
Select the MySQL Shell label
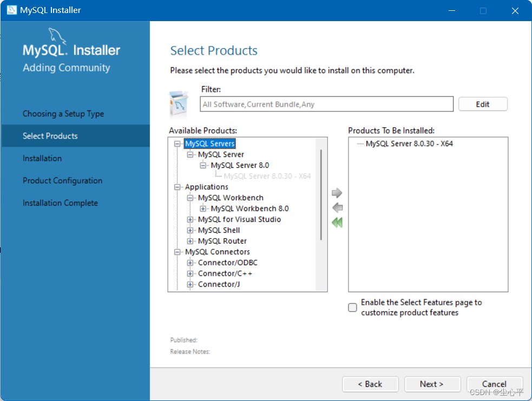click(x=219, y=231)
